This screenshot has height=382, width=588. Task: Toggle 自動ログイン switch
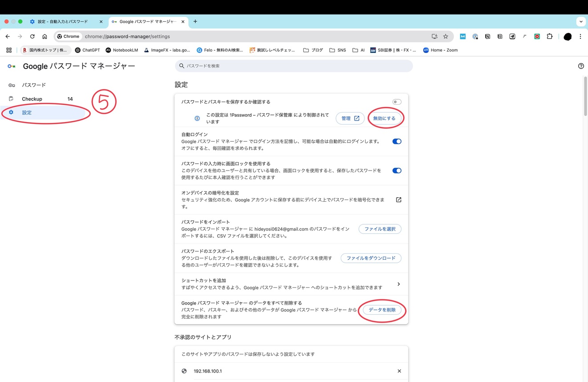pos(396,141)
